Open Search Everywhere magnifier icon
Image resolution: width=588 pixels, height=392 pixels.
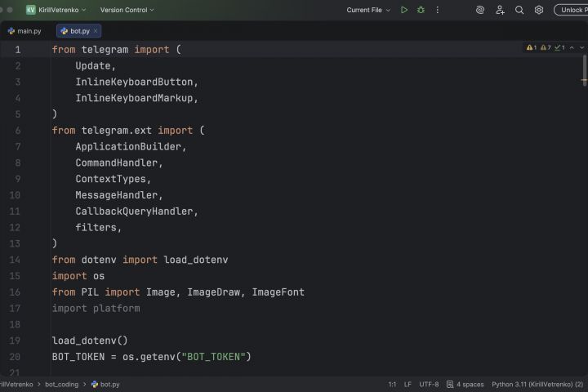519,10
